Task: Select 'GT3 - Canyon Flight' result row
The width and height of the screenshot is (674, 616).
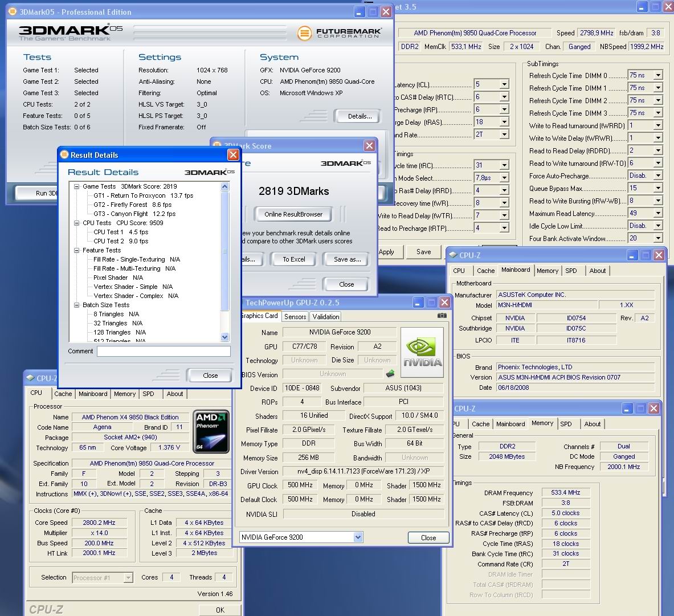Action: 134,214
